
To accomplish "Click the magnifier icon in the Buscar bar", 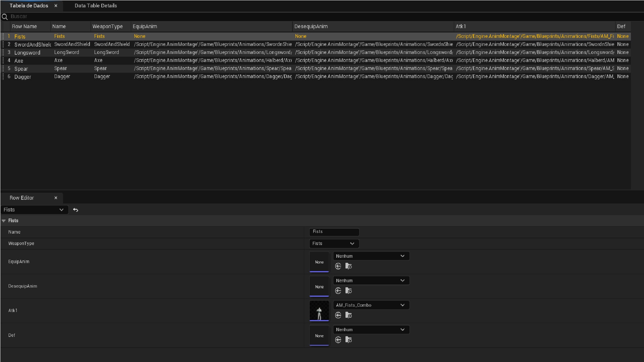I will 5,16.
